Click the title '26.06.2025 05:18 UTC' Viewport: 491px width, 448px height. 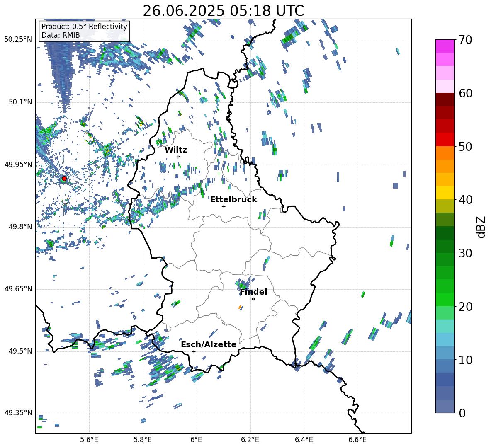pos(223,11)
